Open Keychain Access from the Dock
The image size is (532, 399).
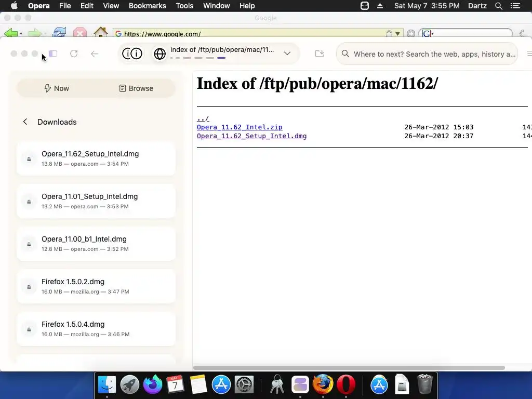tap(277, 384)
